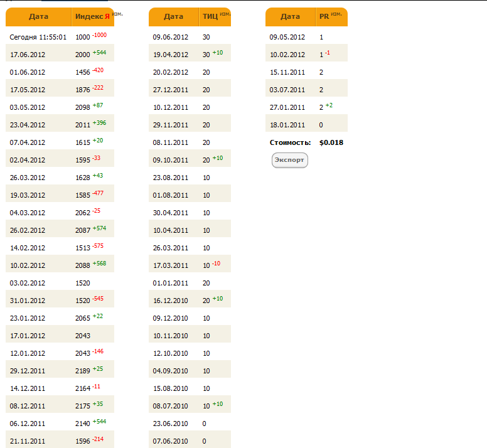Click the index value 2098
The height and width of the screenshot is (448, 487).
click(x=83, y=107)
